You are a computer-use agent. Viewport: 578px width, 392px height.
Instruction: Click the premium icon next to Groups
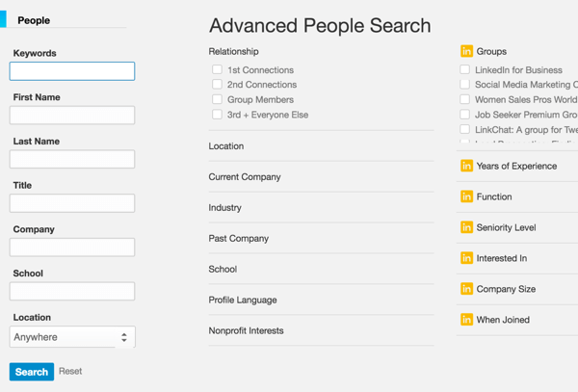coord(466,51)
